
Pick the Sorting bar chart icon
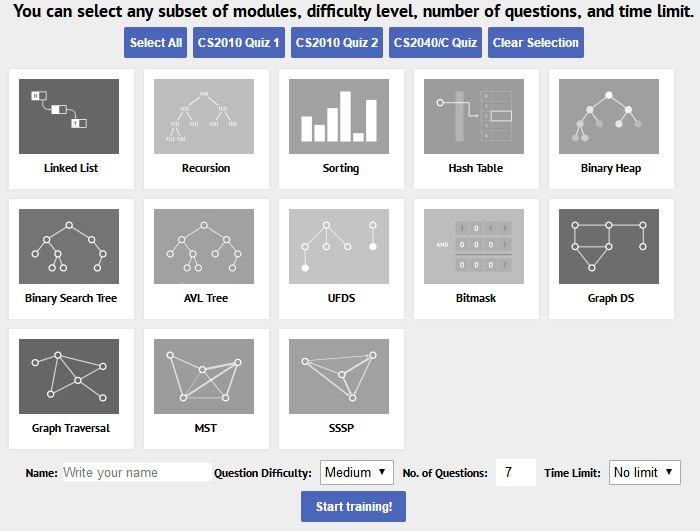pos(339,117)
